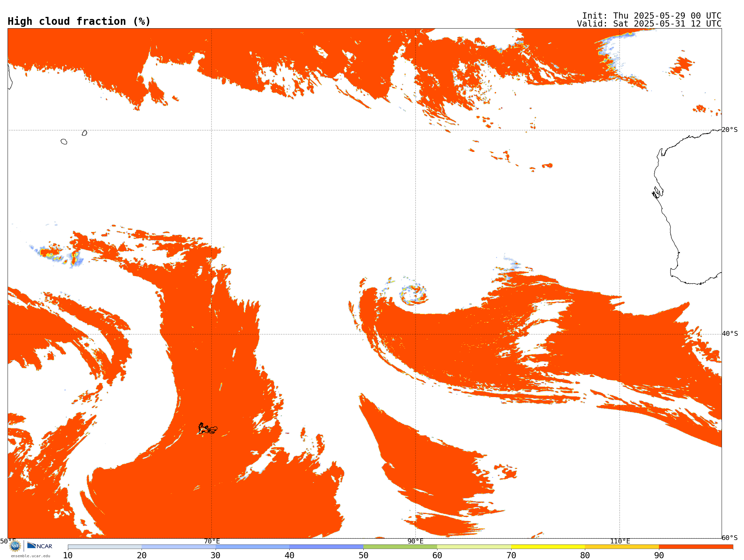
Task: Pick the 10-20 pale gray colorbar segment
Action: pos(105,547)
